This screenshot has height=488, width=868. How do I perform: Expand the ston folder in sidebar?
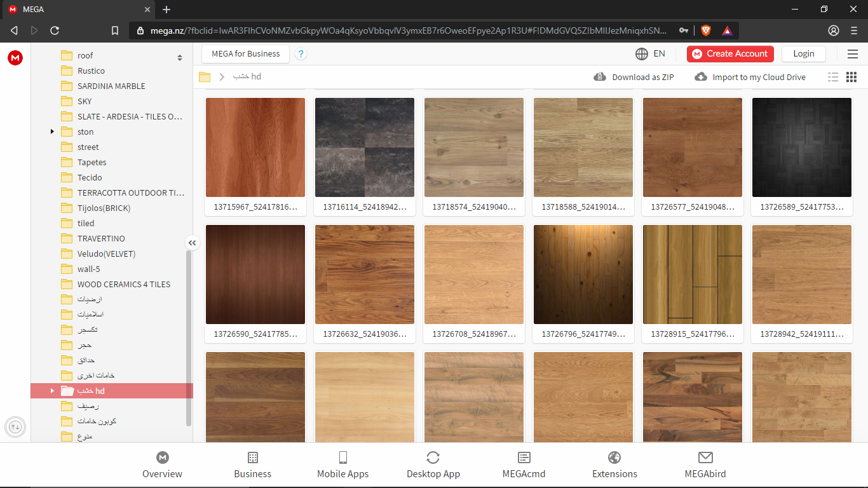coord(51,132)
